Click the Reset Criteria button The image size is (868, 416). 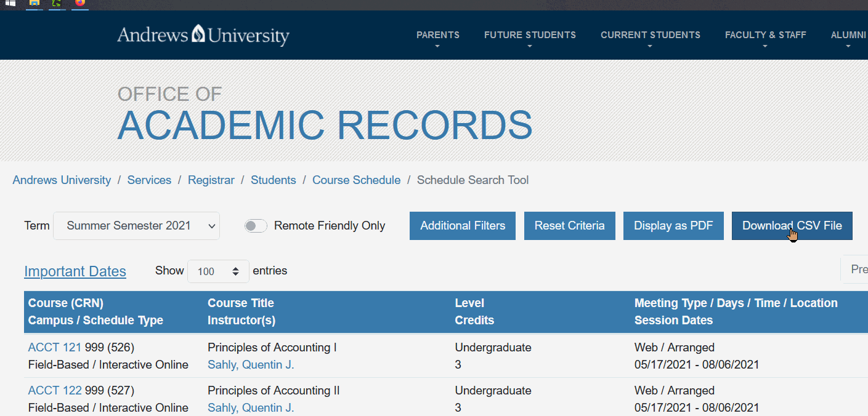tap(570, 226)
